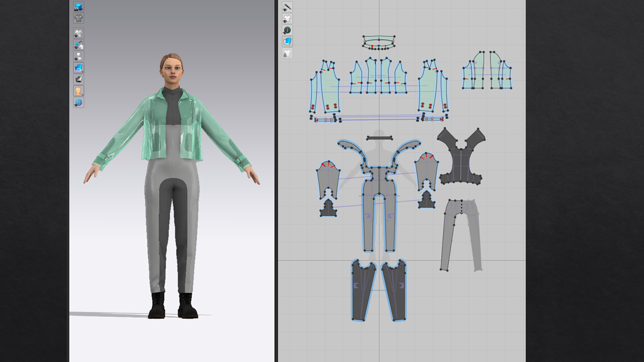Click the avatar's black boots in 3D view
Viewport: 644px width, 362px height.
(x=173, y=305)
